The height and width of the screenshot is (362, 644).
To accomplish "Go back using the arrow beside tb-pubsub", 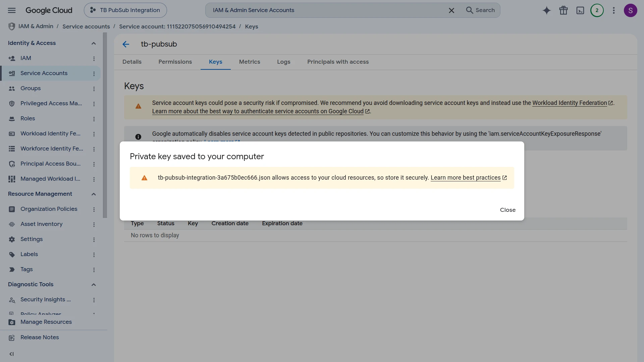I will pyautogui.click(x=126, y=44).
